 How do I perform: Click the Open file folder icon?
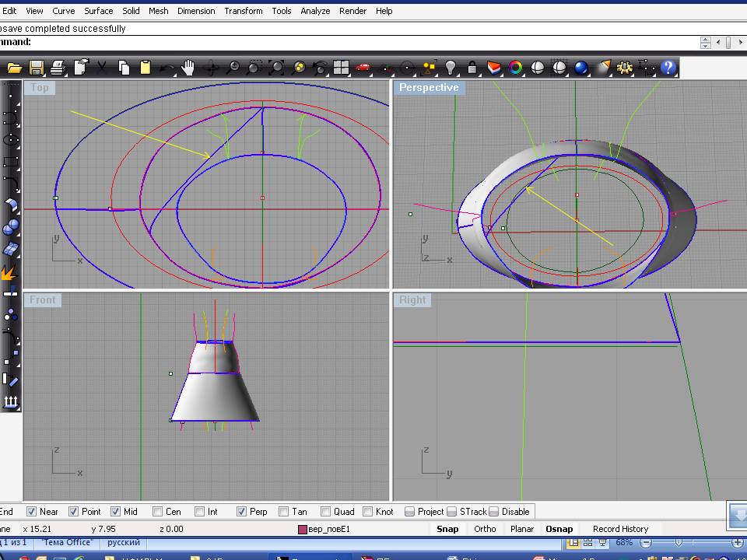[14, 68]
